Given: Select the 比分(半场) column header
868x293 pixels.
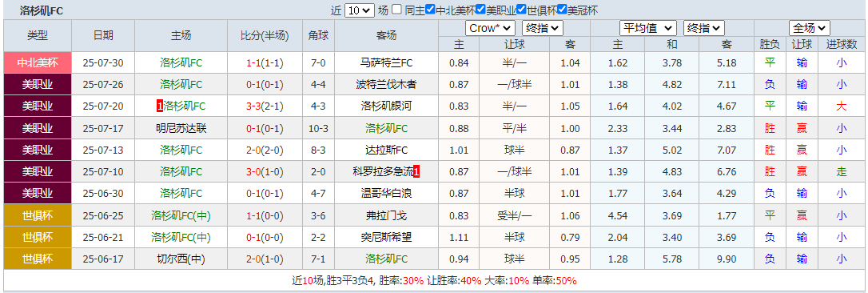Looking at the screenshot, I should 265,35.
